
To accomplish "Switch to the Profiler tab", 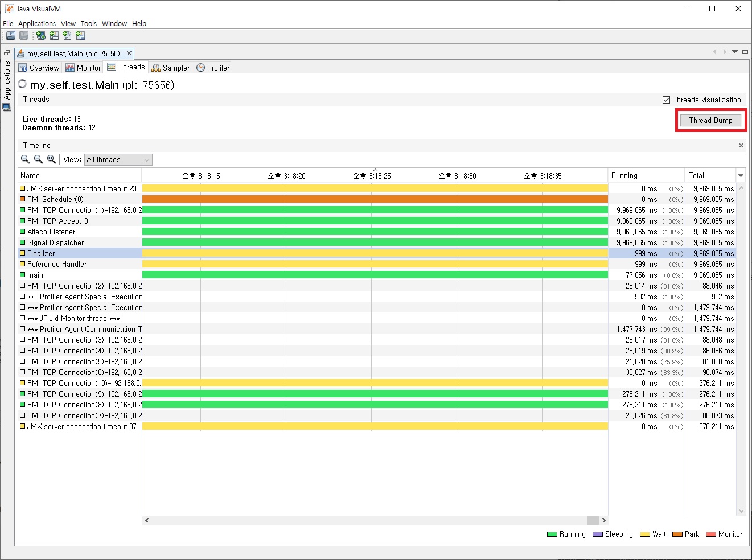I will click(213, 68).
